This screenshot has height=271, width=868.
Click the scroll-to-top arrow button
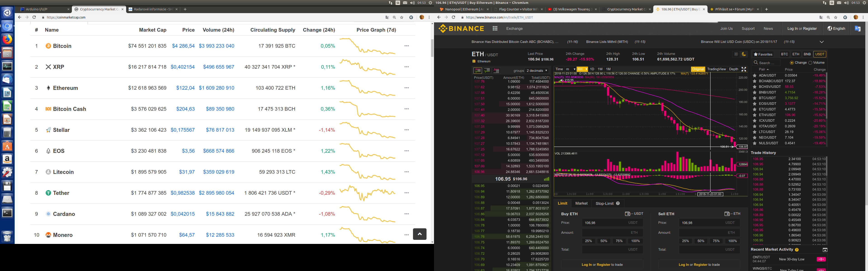click(x=420, y=234)
